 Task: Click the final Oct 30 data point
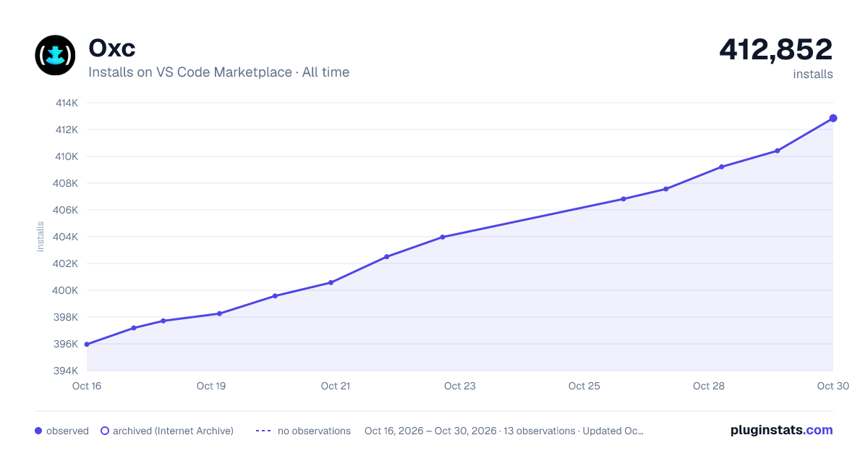point(833,118)
